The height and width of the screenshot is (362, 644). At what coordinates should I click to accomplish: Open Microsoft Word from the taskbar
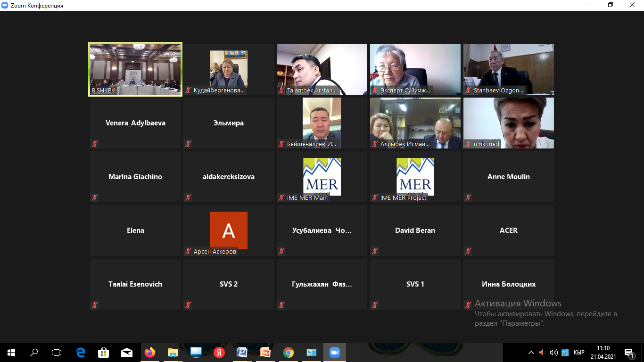[x=242, y=352]
